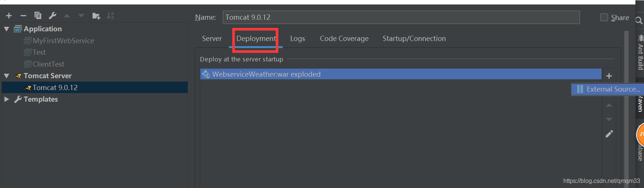Move configuration down with arrow icon

coord(81,16)
